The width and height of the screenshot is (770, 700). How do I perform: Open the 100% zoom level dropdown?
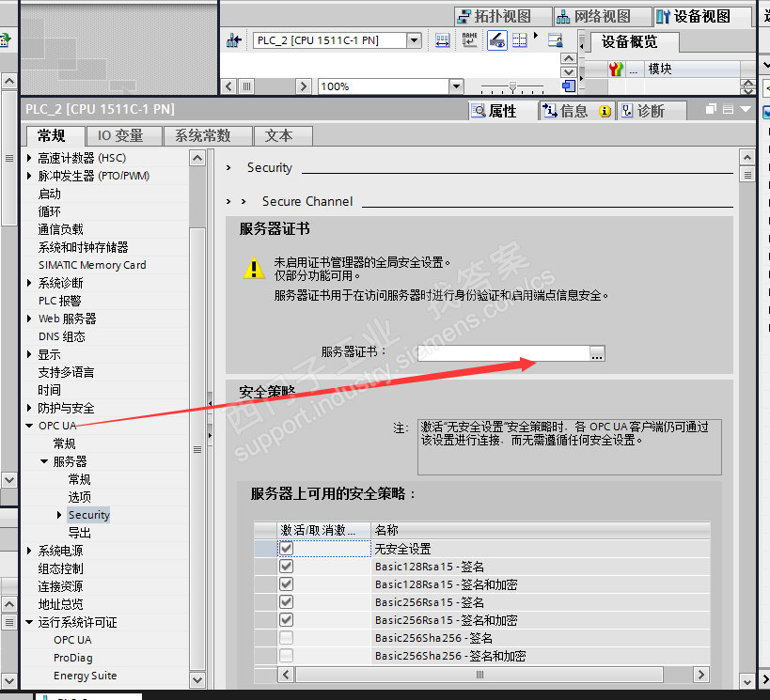tap(456, 86)
